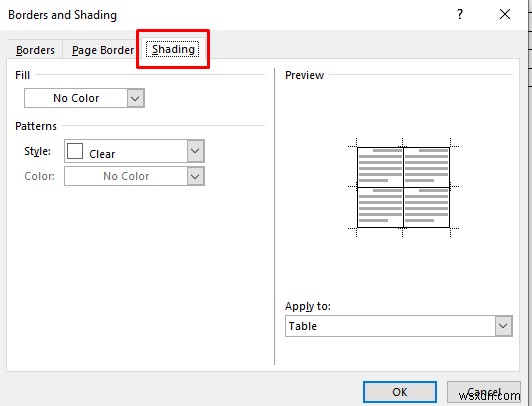Click the Clear pattern style swatch

[75, 151]
